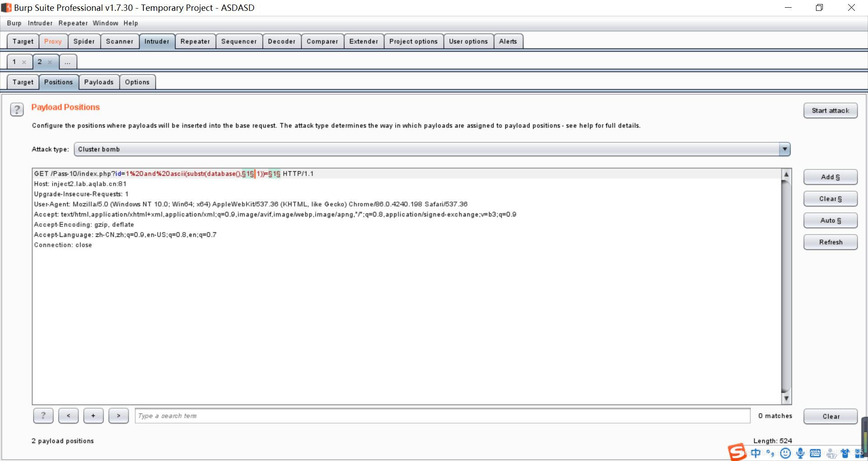This screenshot has height=461, width=868.
Task: Click the '2 payload positions' status text
Action: pyautogui.click(x=63, y=441)
